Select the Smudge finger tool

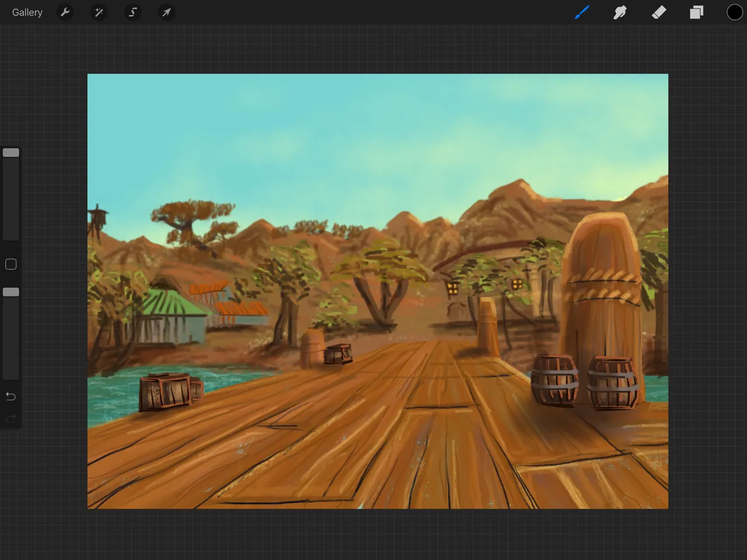(620, 12)
